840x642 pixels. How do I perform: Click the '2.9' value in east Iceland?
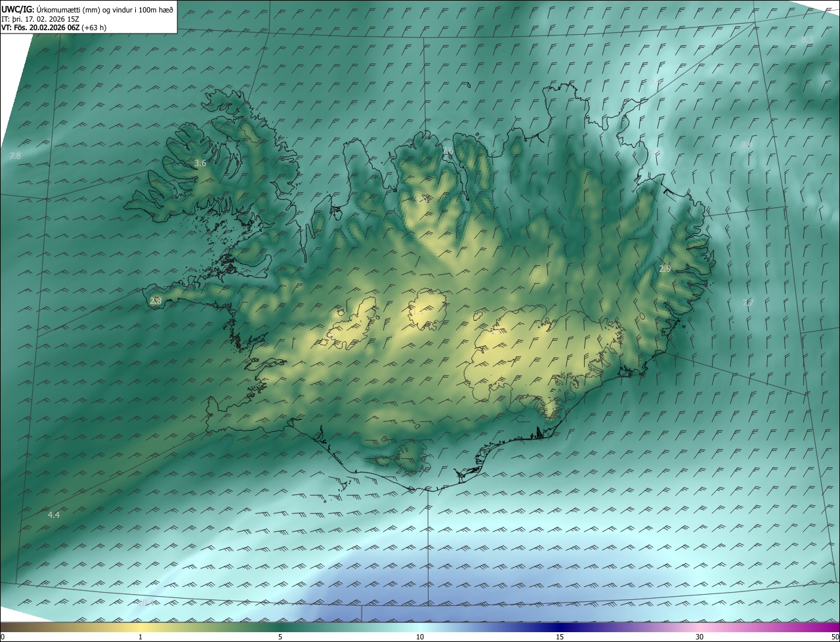coord(665,268)
